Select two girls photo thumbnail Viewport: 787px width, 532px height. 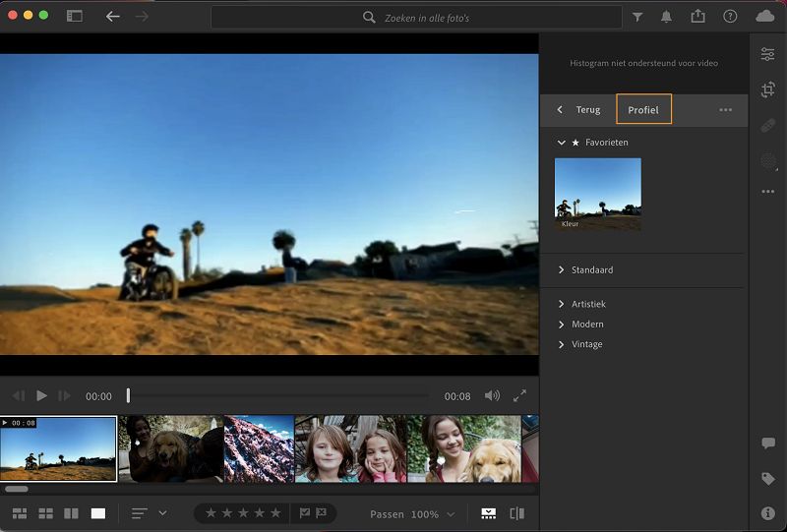[x=350, y=448]
